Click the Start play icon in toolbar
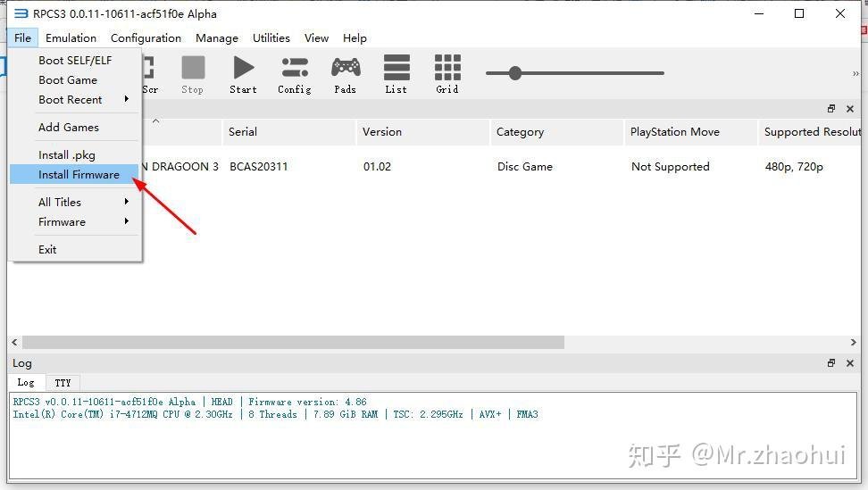The image size is (868, 490). pos(243,73)
